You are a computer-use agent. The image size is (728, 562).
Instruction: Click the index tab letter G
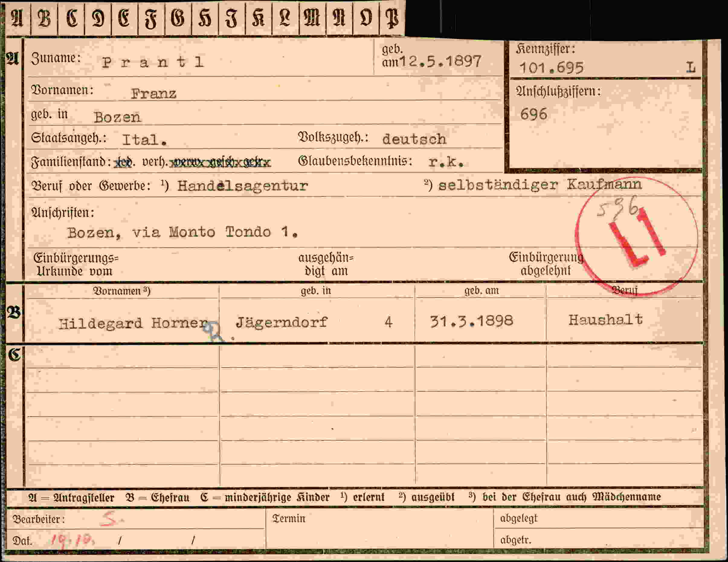tap(178, 18)
